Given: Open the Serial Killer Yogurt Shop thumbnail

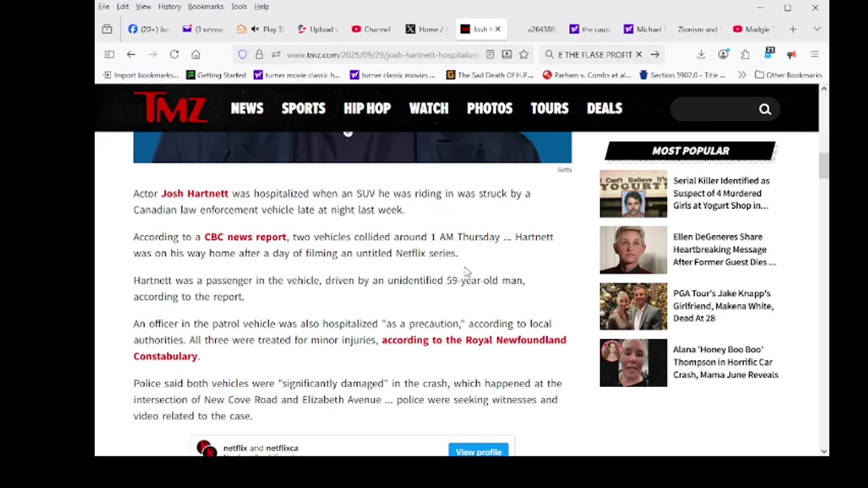Looking at the screenshot, I should tap(633, 194).
